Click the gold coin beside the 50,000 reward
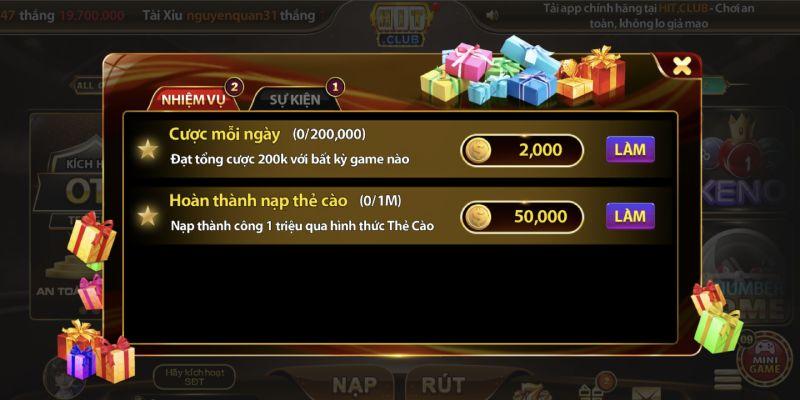800x400 pixels. pos(478,217)
